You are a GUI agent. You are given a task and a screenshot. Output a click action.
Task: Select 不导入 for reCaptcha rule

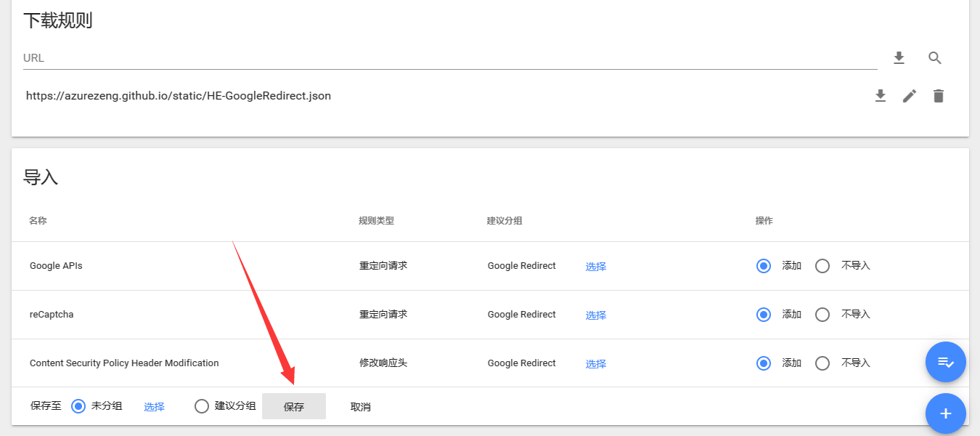[x=822, y=315]
